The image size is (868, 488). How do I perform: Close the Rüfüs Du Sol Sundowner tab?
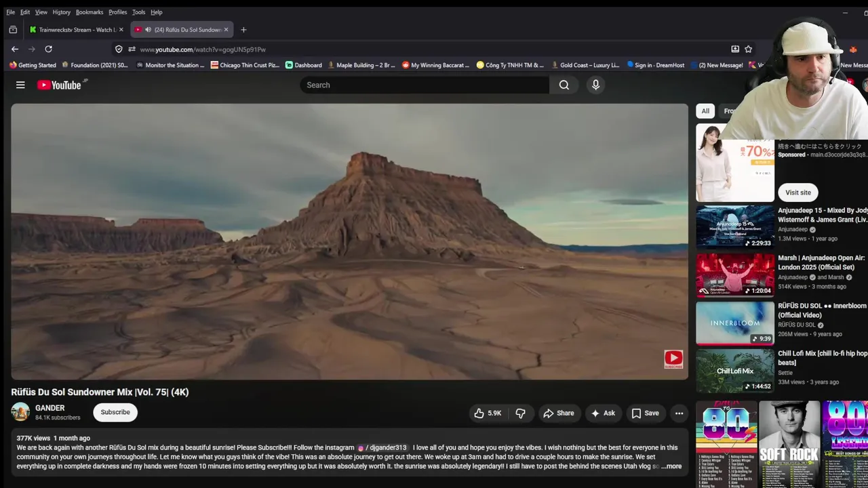pos(226,29)
